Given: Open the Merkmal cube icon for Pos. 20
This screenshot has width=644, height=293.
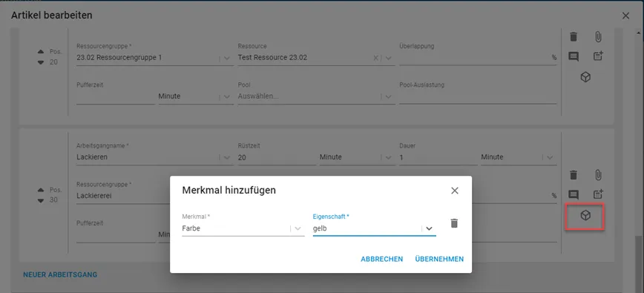Looking at the screenshot, I should (x=585, y=76).
